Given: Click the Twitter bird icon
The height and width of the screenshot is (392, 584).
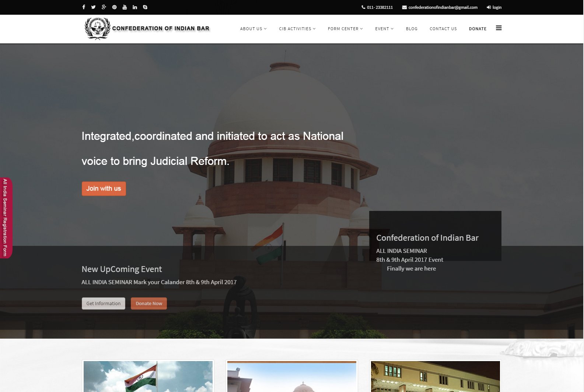Looking at the screenshot, I should point(94,7).
